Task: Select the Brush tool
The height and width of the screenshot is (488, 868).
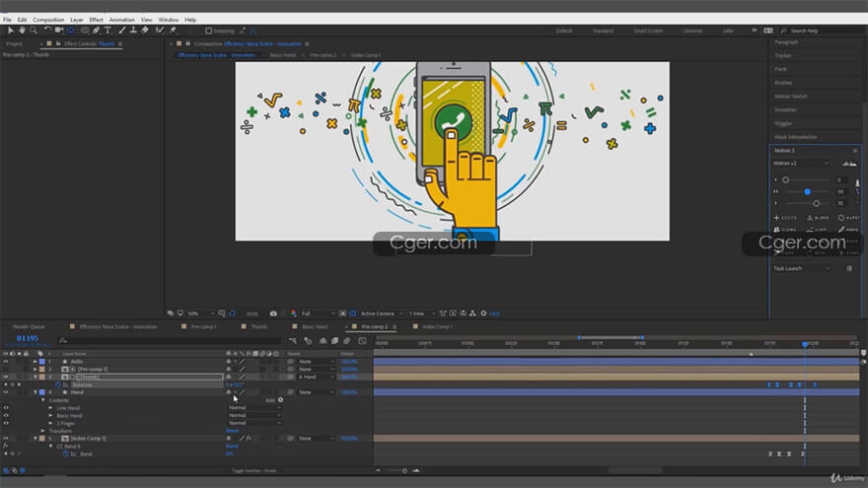Action: 121,31
